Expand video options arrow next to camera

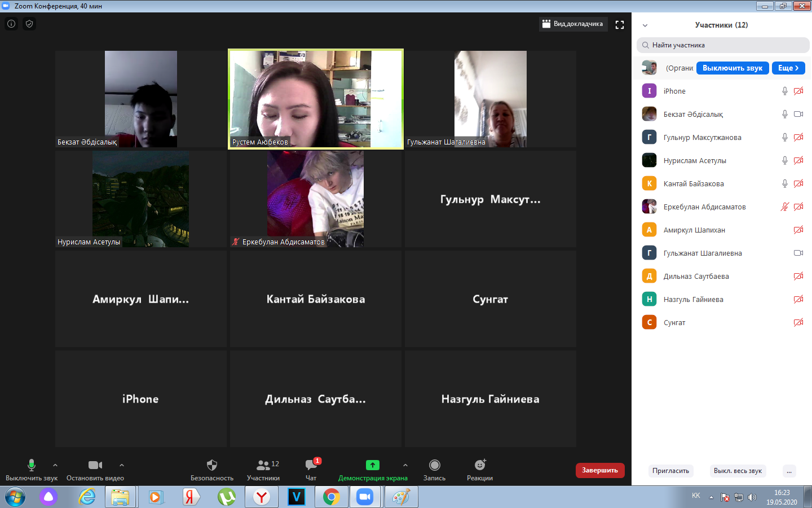[x=122, y=466]
